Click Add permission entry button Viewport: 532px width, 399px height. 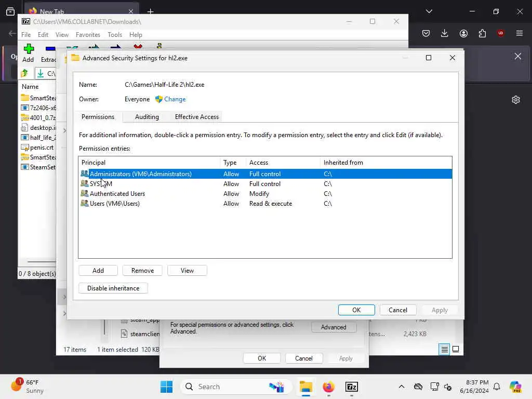click(x=98, y=270)
